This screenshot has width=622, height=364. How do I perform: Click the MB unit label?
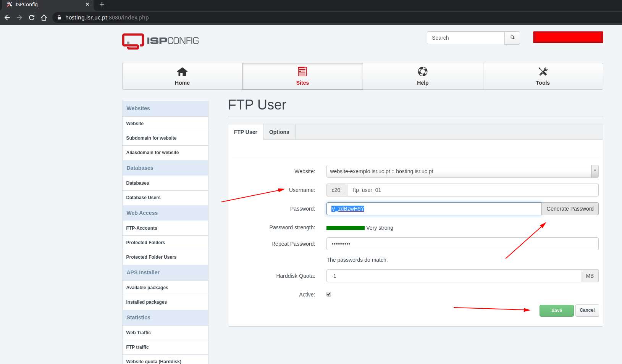(590, 276)
